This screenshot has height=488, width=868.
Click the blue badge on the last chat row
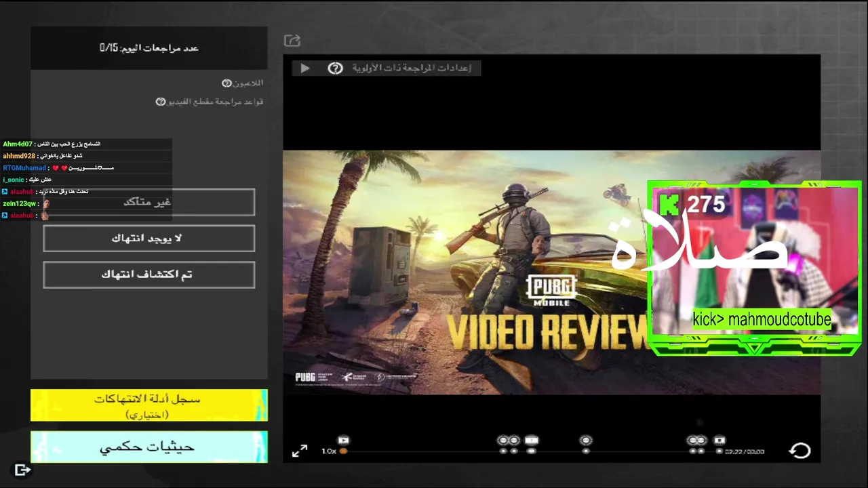[x=5, y=216]
